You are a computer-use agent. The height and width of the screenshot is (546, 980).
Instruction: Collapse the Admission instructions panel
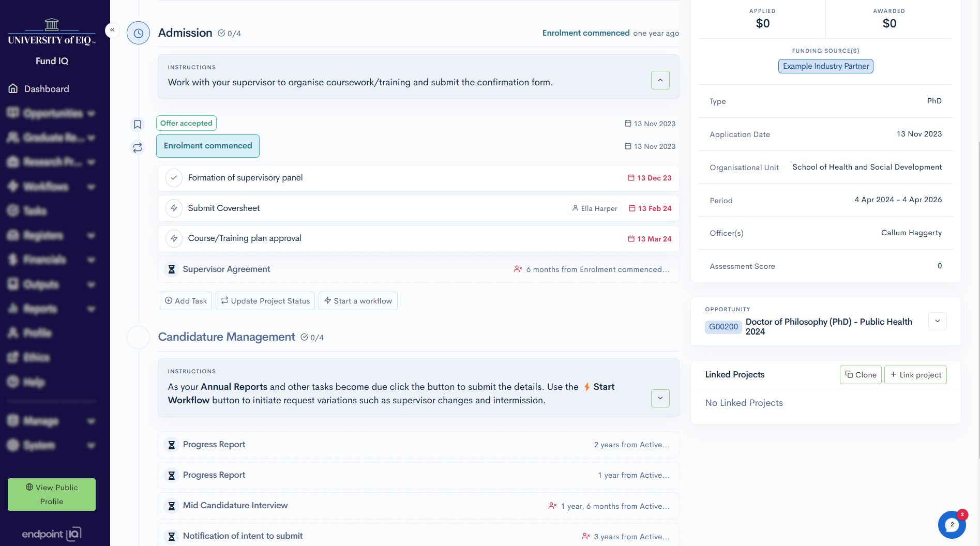click(x=660, y=80)
